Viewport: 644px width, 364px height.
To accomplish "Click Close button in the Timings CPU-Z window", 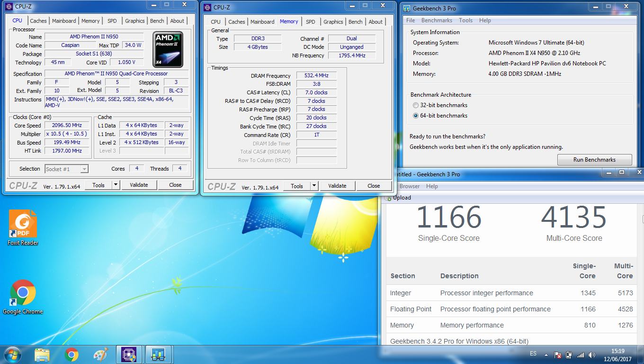I will [x=374, y=186].
